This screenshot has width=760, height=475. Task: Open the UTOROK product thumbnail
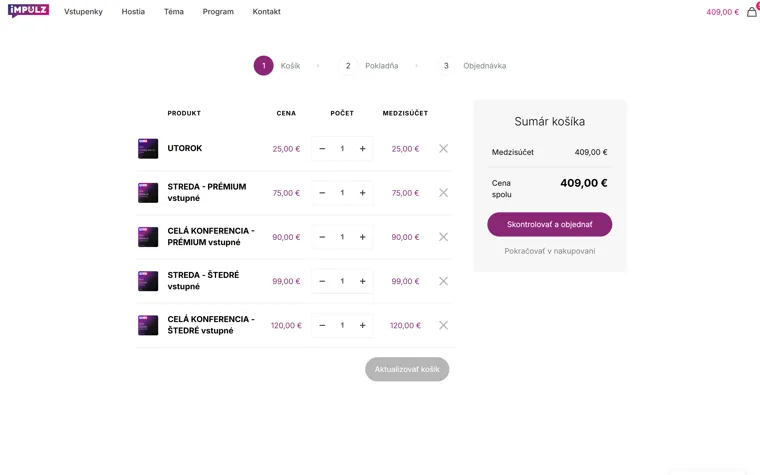(x=148, y=149)
